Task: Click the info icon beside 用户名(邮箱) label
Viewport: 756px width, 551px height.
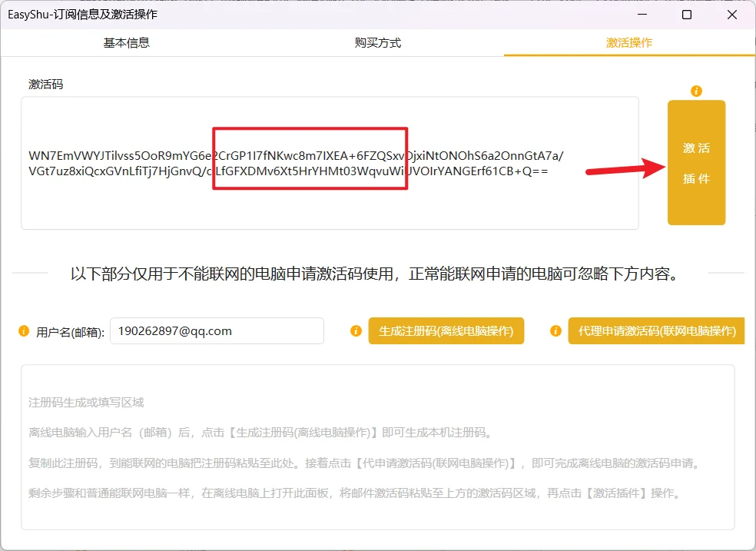Action: coord(24,330)
